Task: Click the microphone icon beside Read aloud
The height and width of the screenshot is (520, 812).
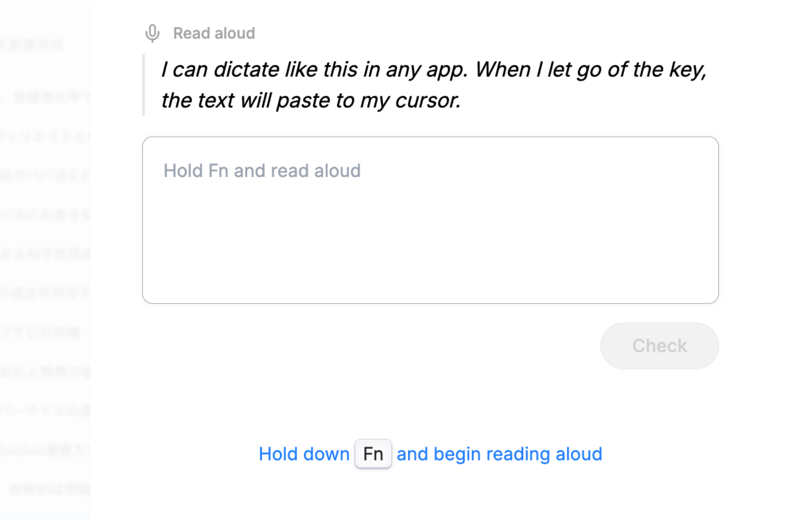Action: click(152, 33)
